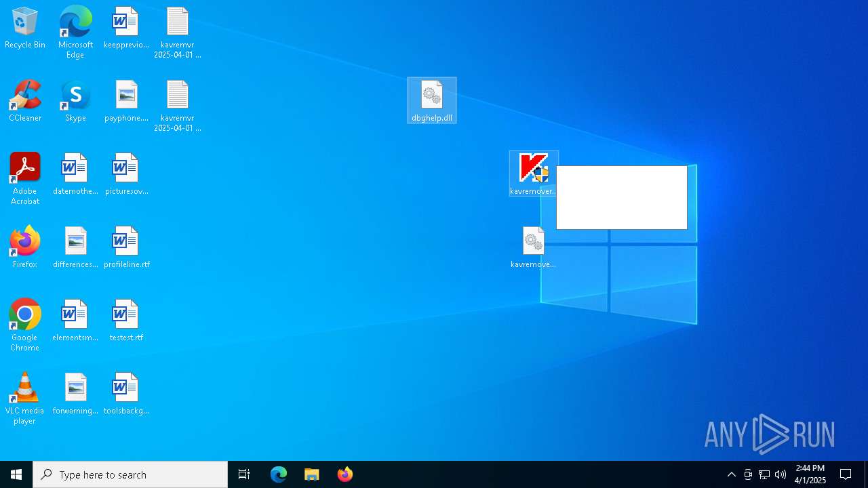Image resolution: width=868 pixels, height=488 pixels.
Task: Click the blank white popup window
Action: coord(622,197)
